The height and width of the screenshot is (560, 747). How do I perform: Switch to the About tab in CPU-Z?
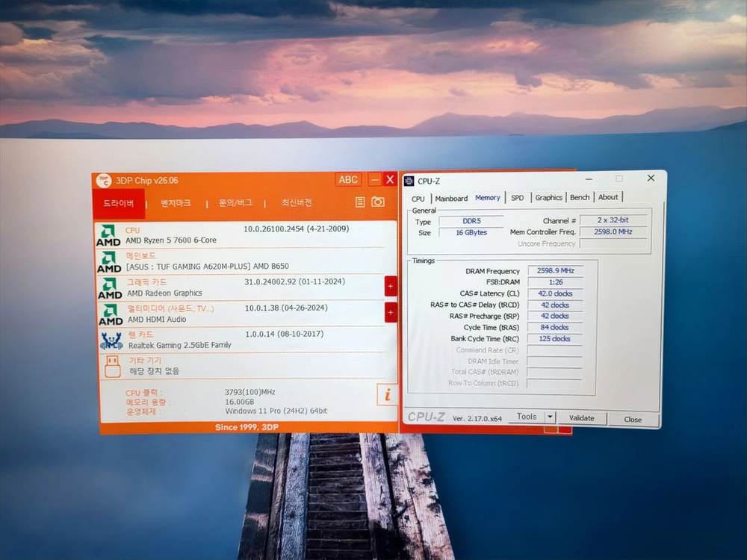(x=608, y=196)
